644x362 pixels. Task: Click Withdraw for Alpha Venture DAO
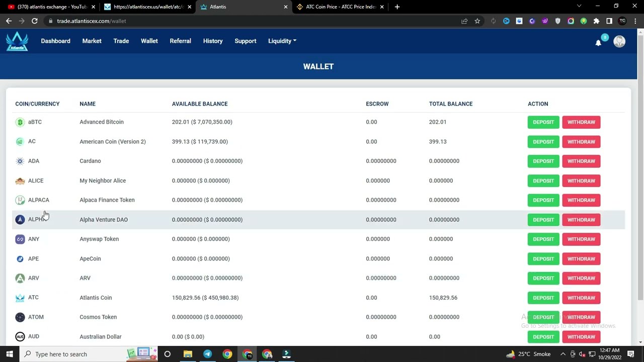[x=581, y=220]
